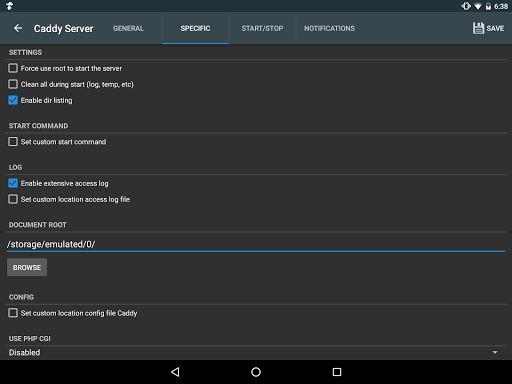The width and height of the screenshot is (512, 384).
Task: Click the Save floppy disk icon
Action: click(478, 28)
